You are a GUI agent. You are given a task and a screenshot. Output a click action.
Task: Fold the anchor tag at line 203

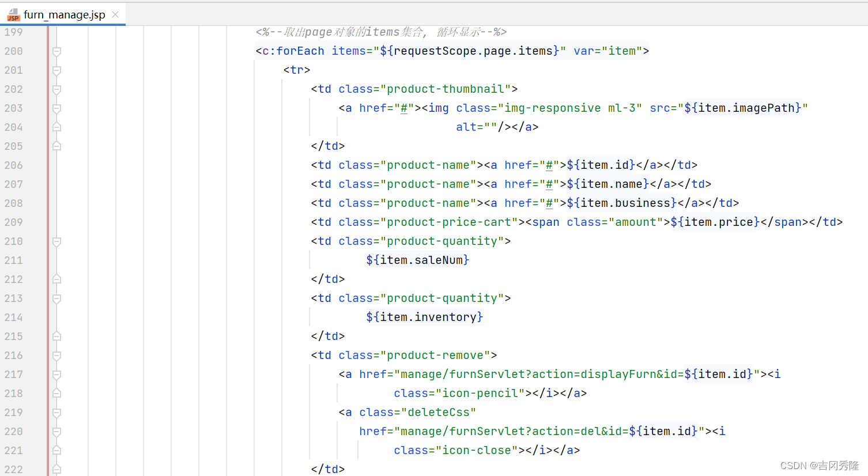click(56, 108)
